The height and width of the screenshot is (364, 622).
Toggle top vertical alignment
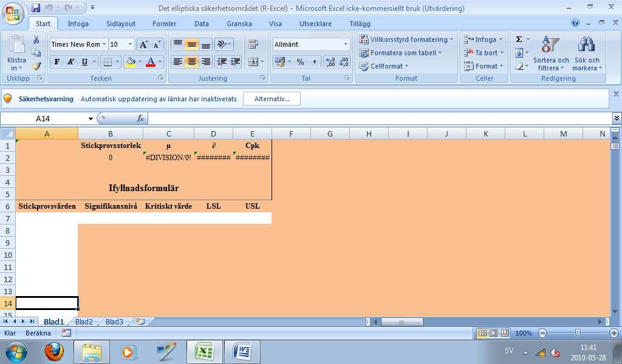point(178,44)
